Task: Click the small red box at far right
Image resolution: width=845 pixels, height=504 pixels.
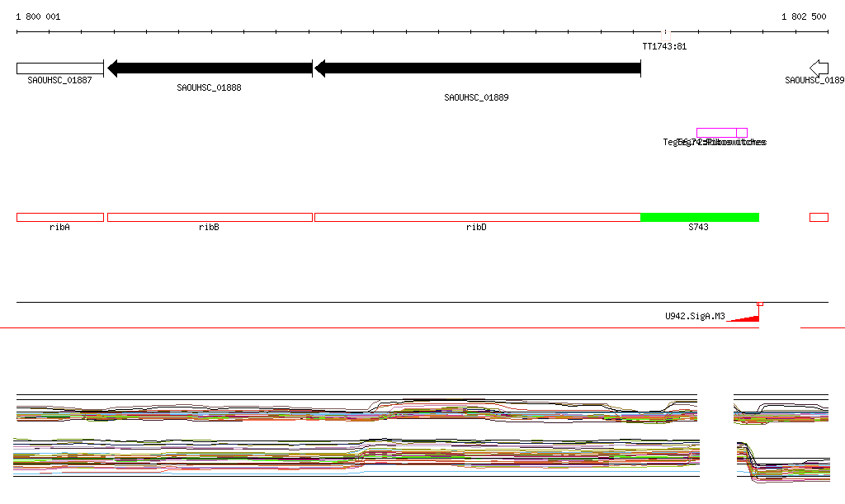Action: click(819, 217)
